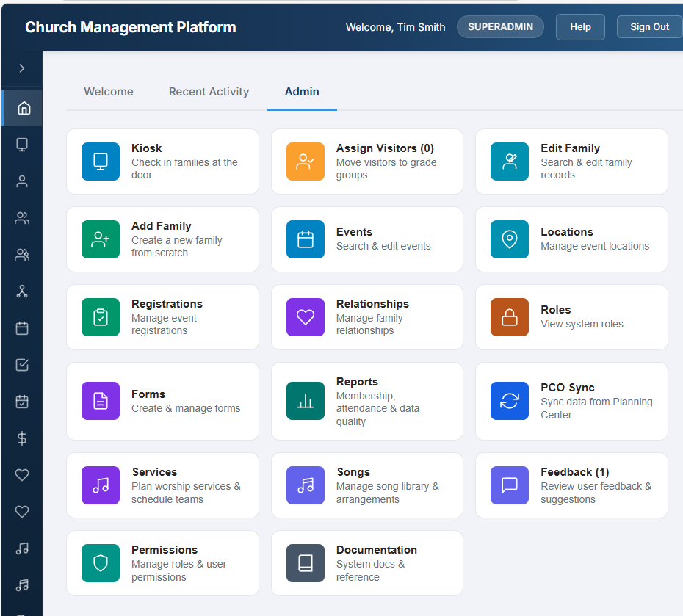The height and width of the screenshot is (616, 683).
Task: Open the Feedback review panel
Action: (571, 485)
